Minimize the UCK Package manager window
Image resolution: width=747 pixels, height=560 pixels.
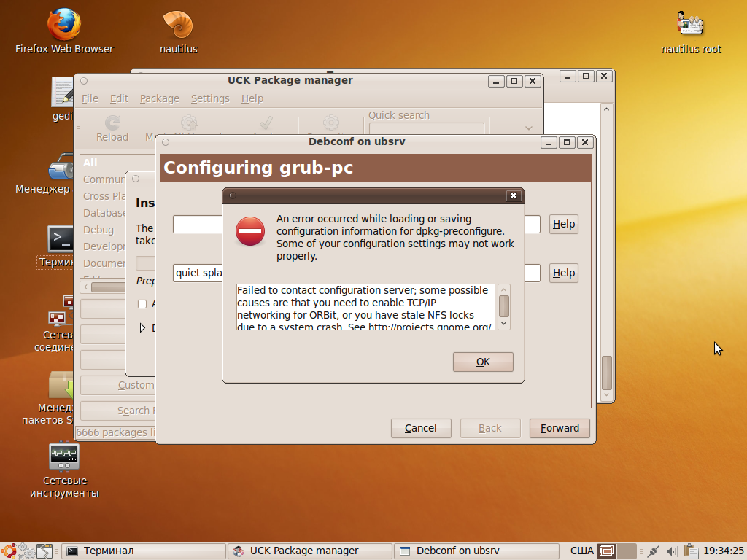click(496, 82)
